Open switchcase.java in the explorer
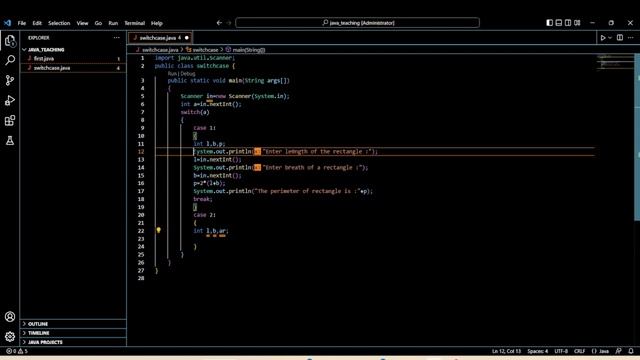This screenshot has height=360, width=640. click(73, 68)
